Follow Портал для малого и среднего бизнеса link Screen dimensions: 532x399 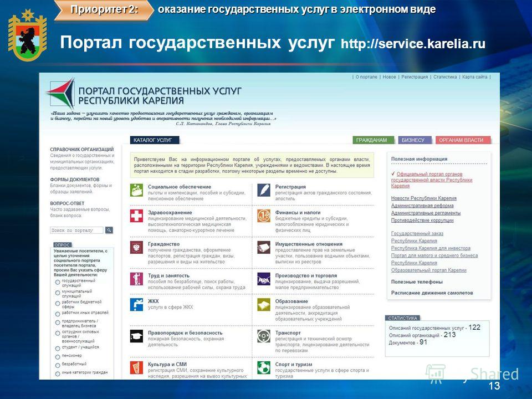pos(434,255)
